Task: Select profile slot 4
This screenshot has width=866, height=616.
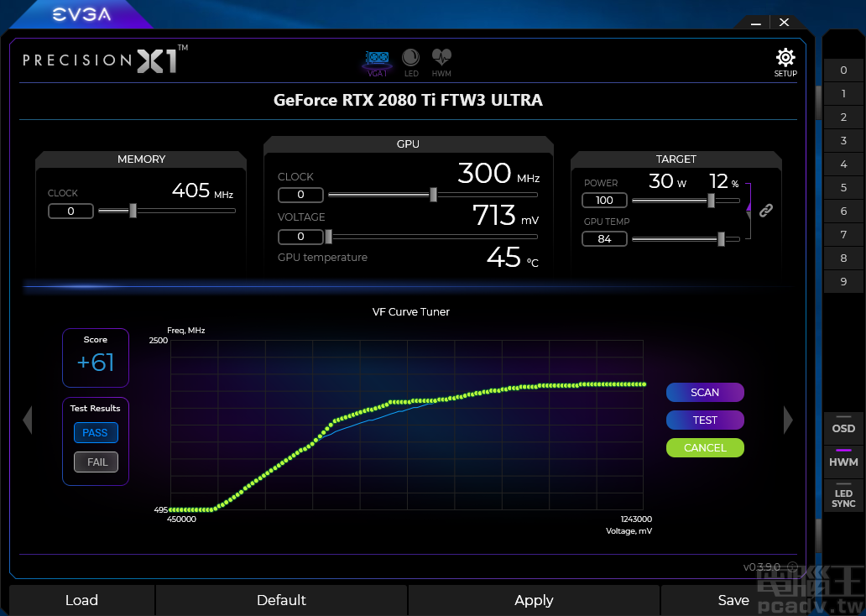Action: click(x=843, y=164)
